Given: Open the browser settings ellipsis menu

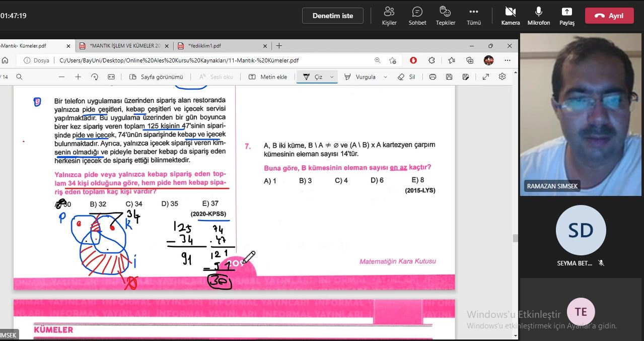Looking at the screenshot, I should tap(507, 60).
